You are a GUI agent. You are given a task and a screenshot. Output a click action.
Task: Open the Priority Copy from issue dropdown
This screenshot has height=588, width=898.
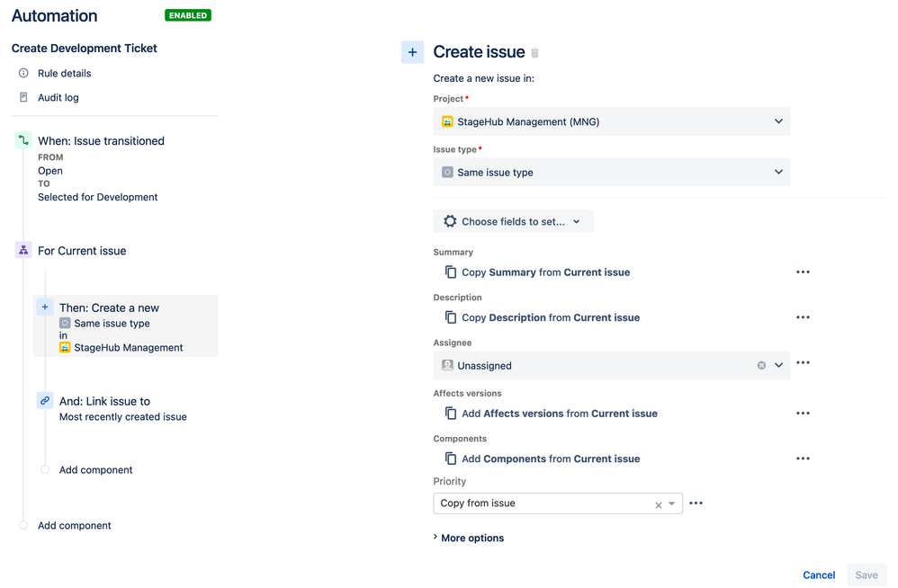(x=558, y=503)
